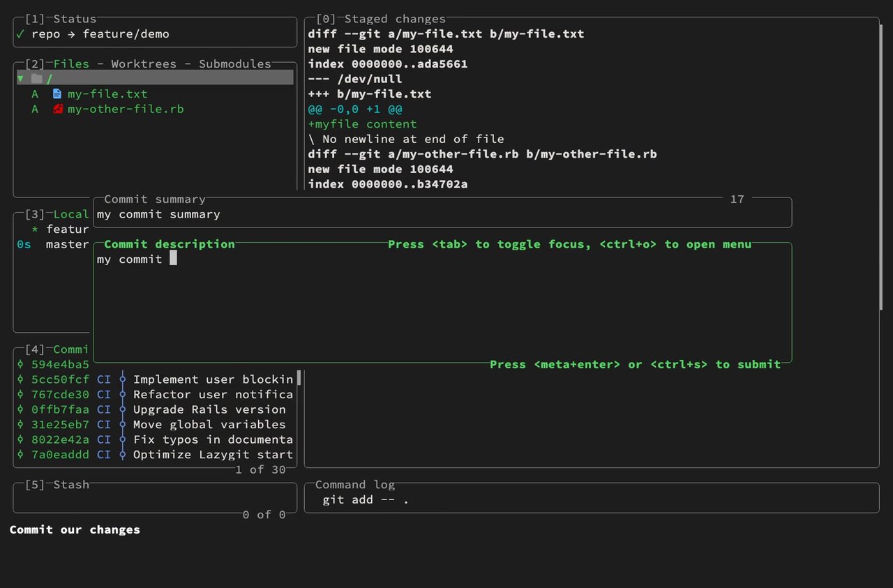The image size is (893, 588).
Task: Select my-file.txt in the file tree
Action: pos(107,94)
